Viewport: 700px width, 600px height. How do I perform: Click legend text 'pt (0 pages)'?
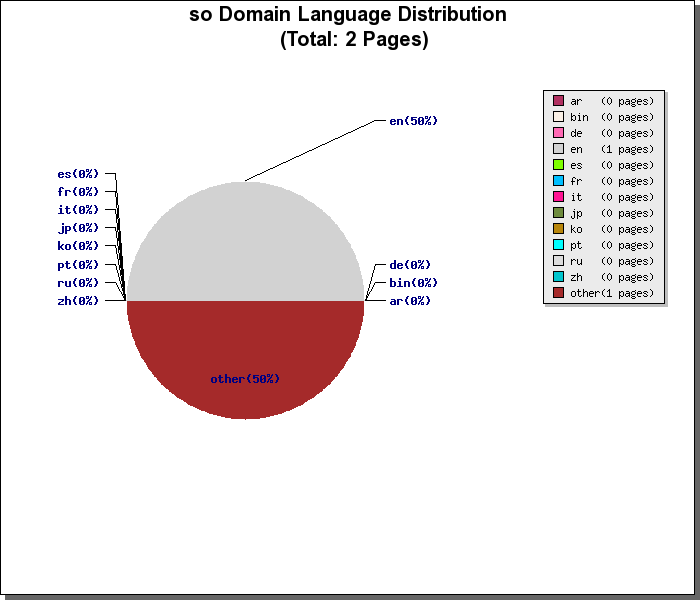pyautogui.click(x=612, y=245)
